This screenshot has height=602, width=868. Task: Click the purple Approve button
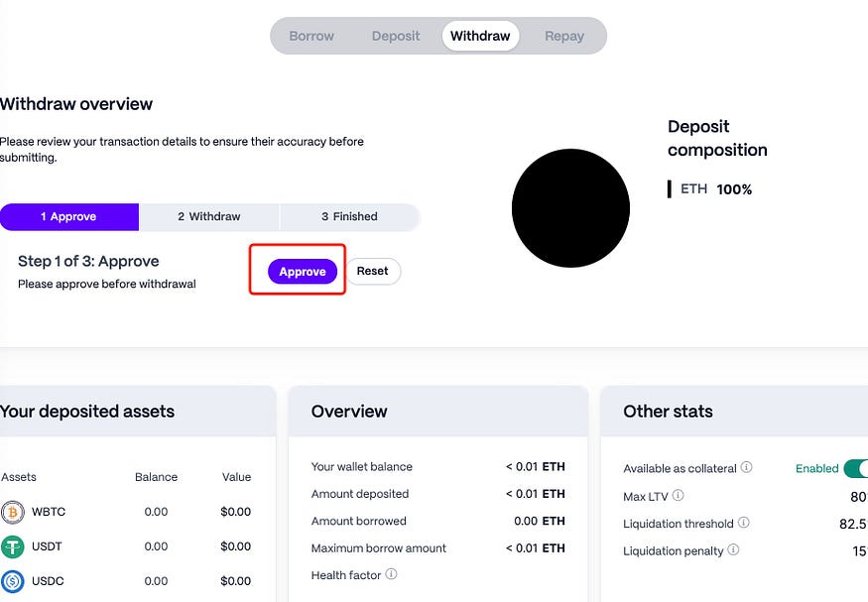click(303, 272)
